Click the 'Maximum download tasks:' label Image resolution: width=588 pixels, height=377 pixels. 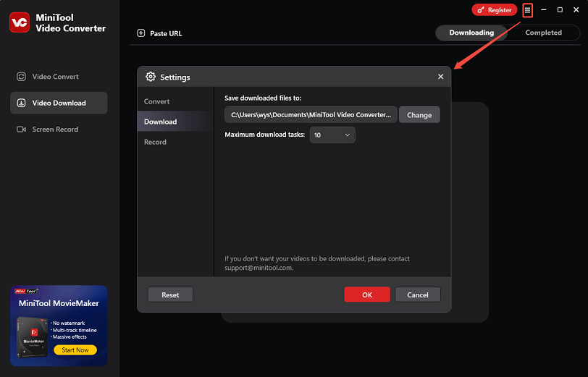pyautogui.click(x=265, y=134)
